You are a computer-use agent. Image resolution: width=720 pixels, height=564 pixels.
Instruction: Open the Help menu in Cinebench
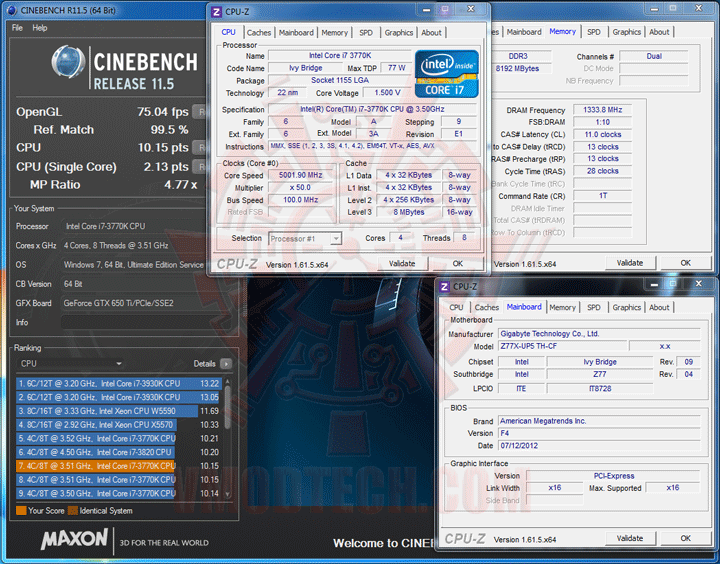(39, 28)
